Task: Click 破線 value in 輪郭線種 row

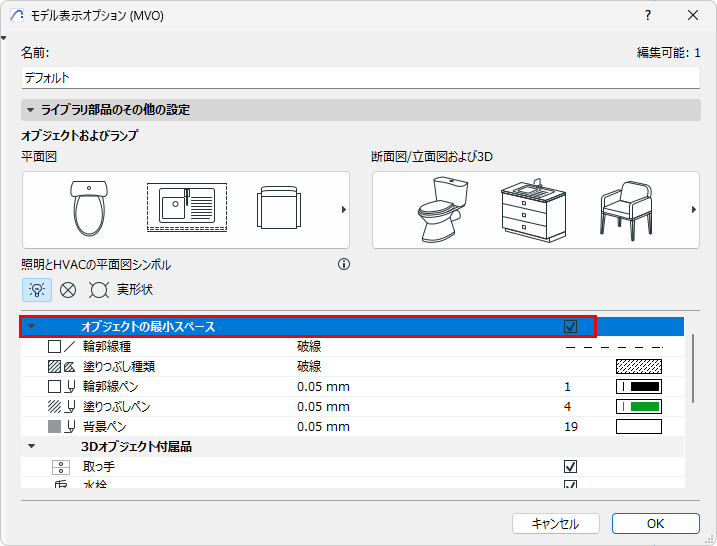Action: tap(309, 347)
